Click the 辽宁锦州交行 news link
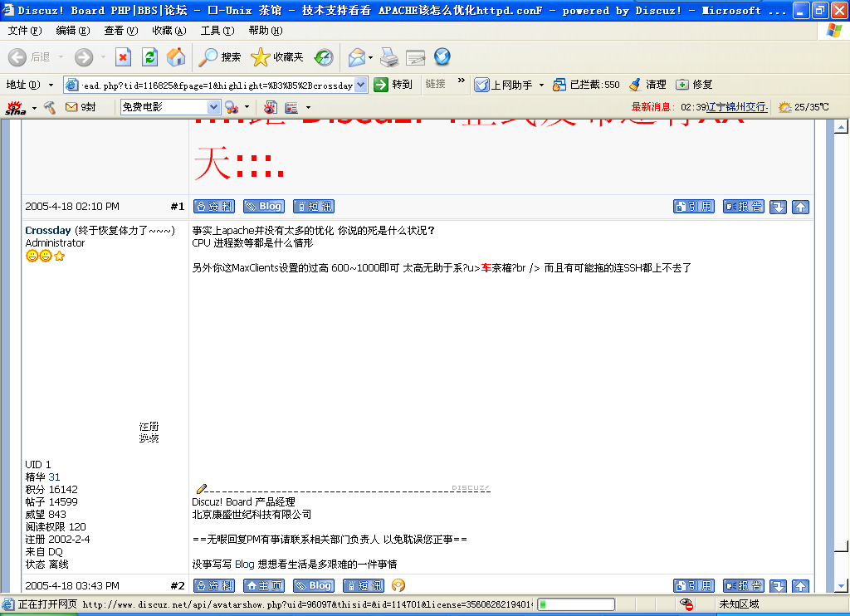The height and width of the screenshot is (616, 850). coord(737,107)
